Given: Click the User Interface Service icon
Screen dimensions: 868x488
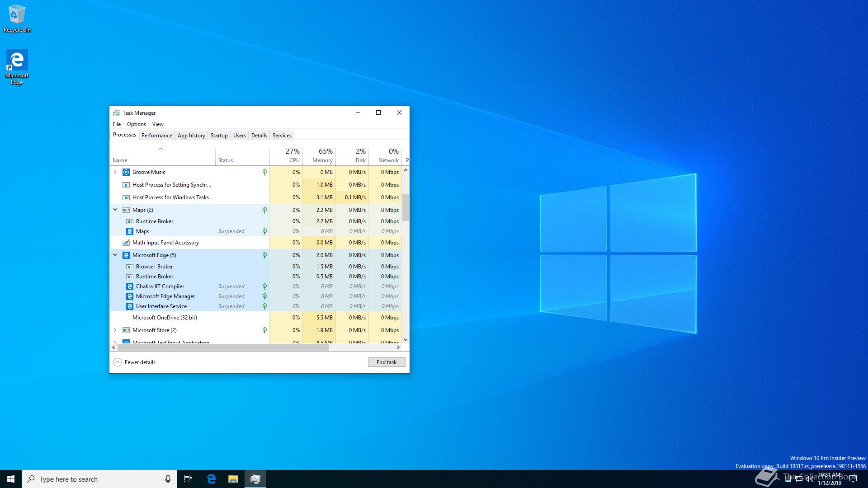Looking at the screenshot, I should [x=130, y=306].
